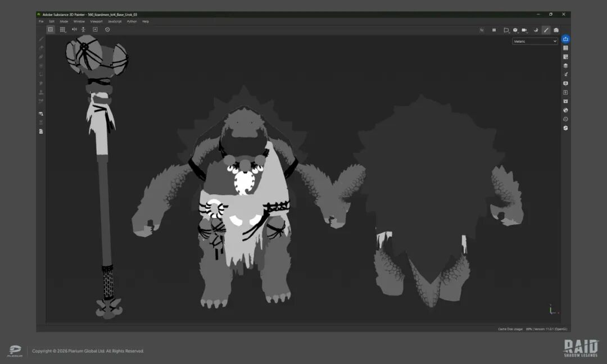Screen dimensions: 607x364
Task: Select the Material Picker tool
Action: click(41, 101)
